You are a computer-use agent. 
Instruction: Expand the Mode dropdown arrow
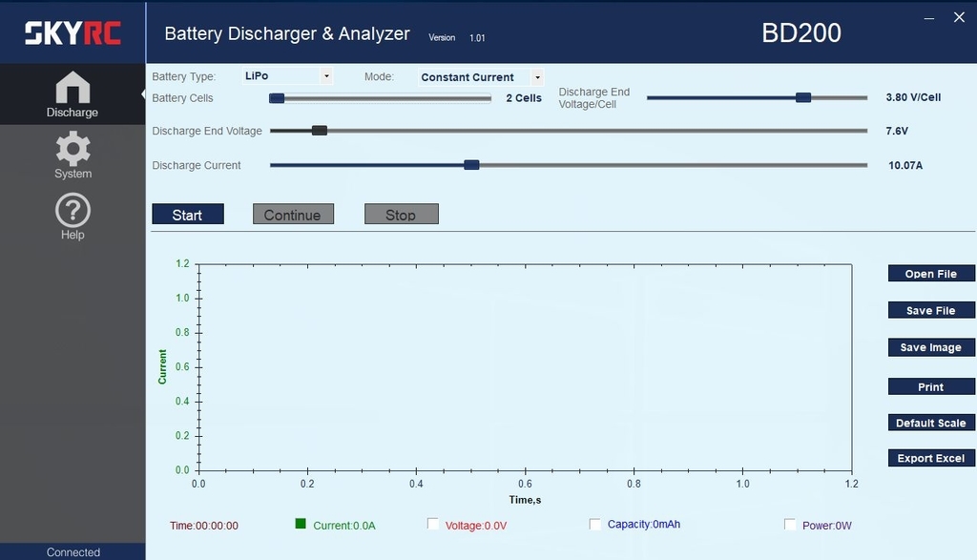pyautogui.click(x=537, y=77)
